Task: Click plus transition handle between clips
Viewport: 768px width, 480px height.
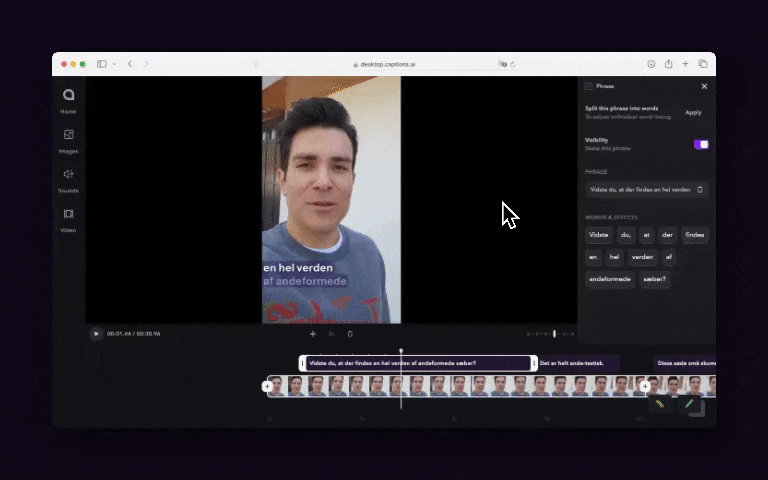Action: (645, 386)
